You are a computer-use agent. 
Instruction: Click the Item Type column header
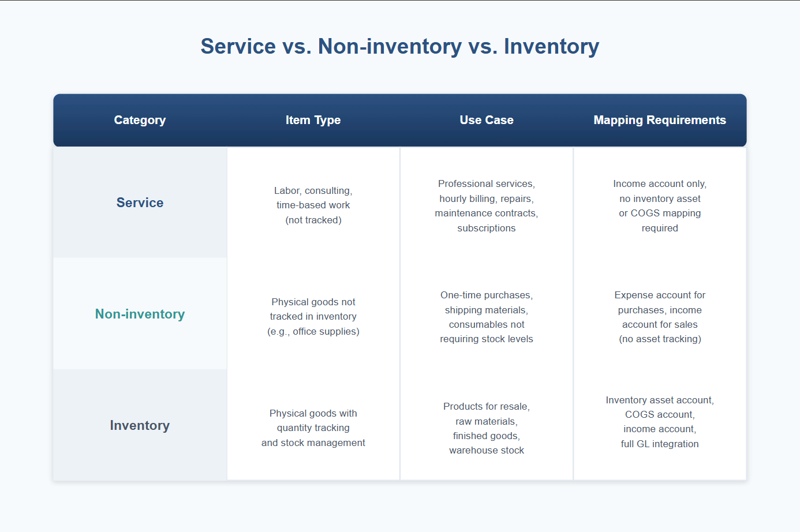pos(313,120)
